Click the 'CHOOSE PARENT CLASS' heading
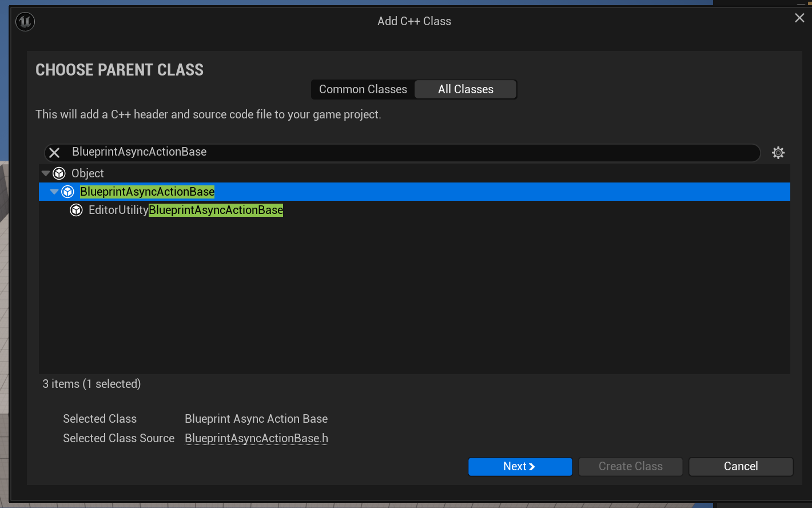 click(120, 70)
